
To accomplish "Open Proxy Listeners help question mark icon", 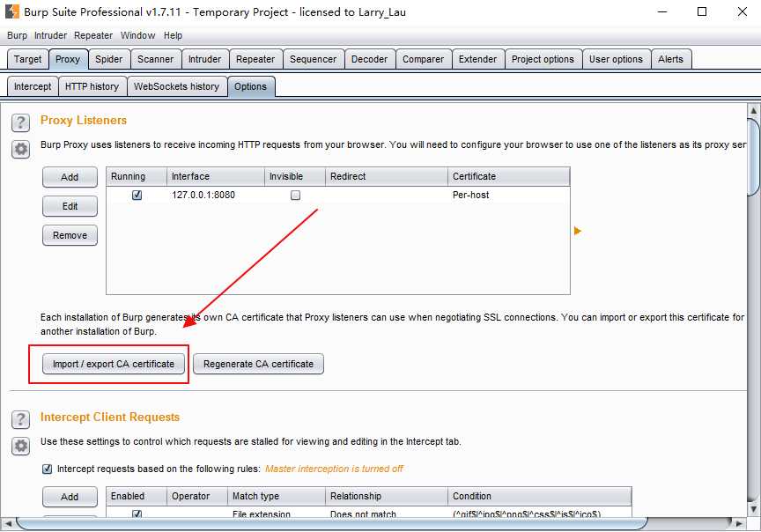I will coord(20,122).
